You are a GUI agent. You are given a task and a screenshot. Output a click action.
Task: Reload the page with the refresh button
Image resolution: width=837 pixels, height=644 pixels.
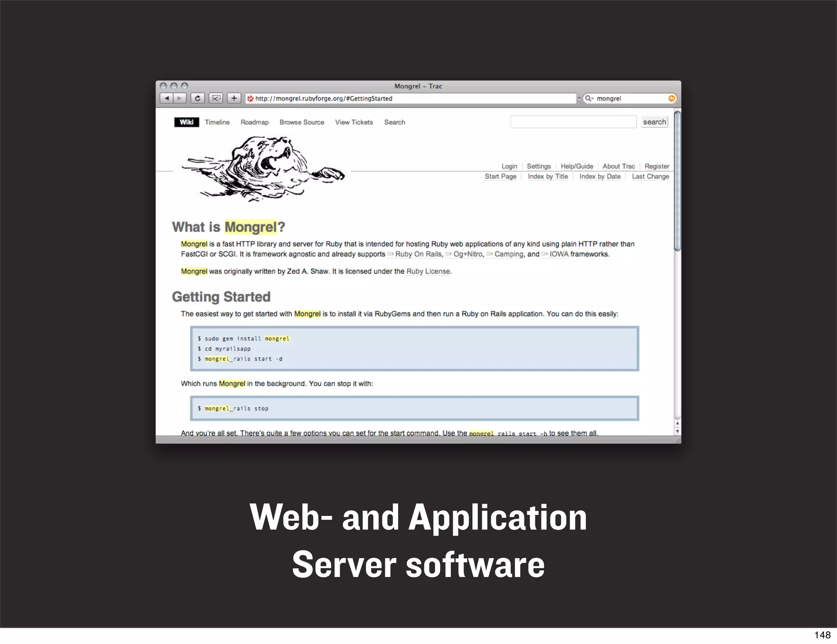pyautogui.click(x=197, y=98)
